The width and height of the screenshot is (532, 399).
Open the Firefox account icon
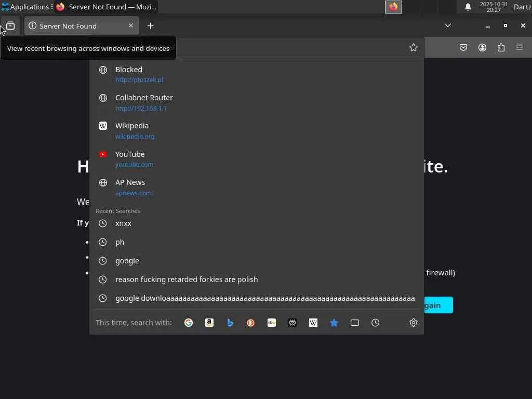(482, 47)
